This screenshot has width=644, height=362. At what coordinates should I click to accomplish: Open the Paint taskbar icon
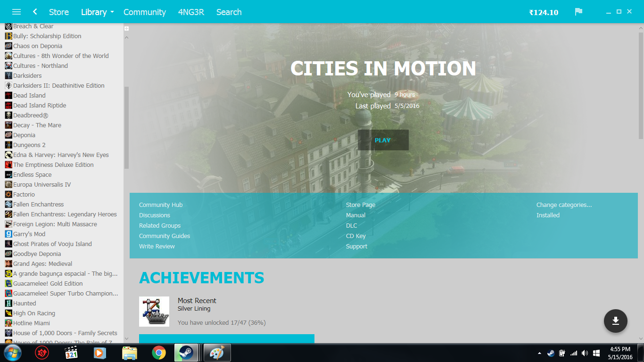pos(217,353)
